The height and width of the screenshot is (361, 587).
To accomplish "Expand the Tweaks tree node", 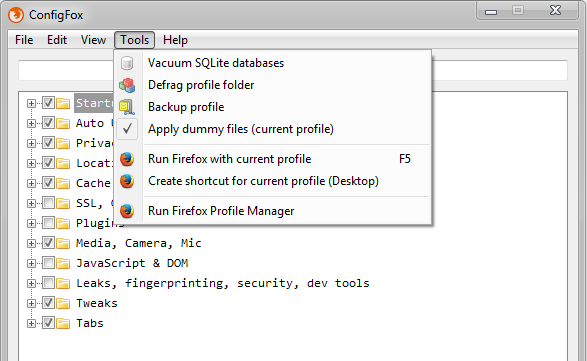I will [x=31, y=303].
